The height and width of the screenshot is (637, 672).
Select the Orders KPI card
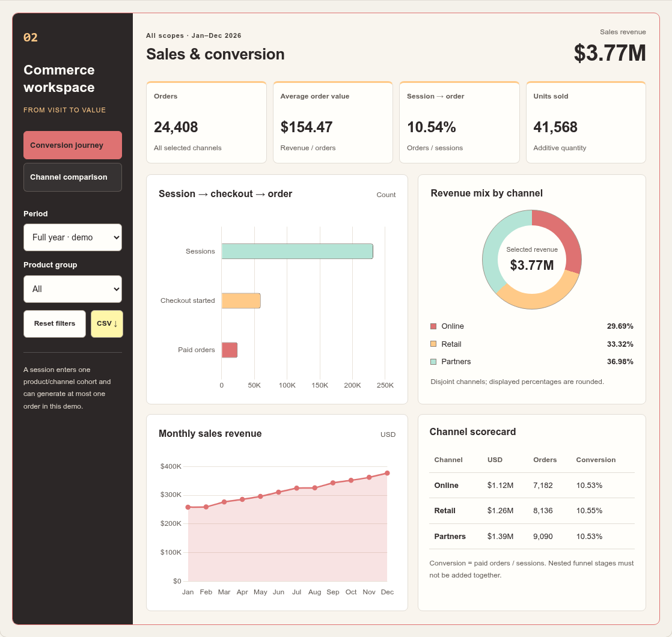pos(206,123)
